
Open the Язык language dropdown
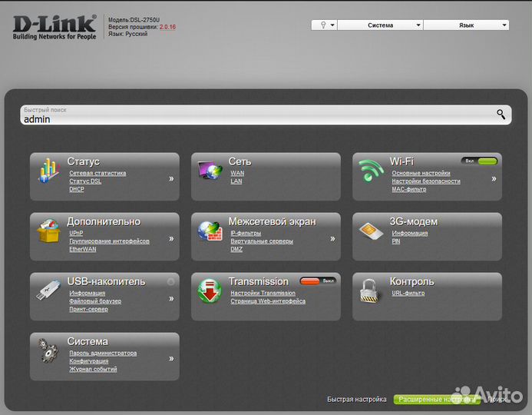(x=466, y=25)
